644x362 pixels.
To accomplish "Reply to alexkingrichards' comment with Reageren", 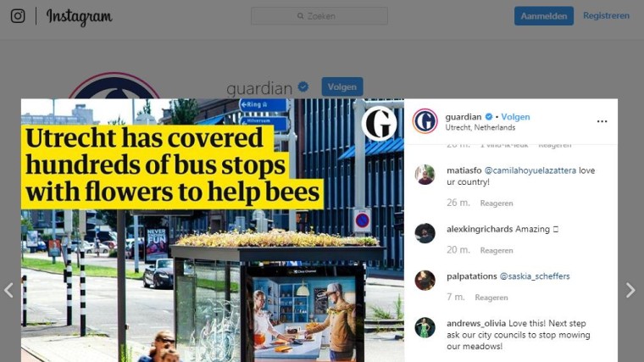I will coord(497,250).
